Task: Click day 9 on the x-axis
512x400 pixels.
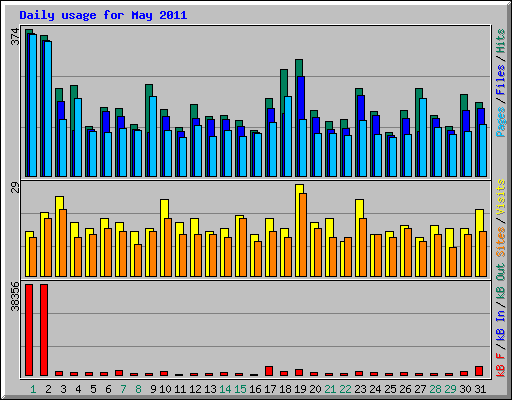Action: point(153,389)
